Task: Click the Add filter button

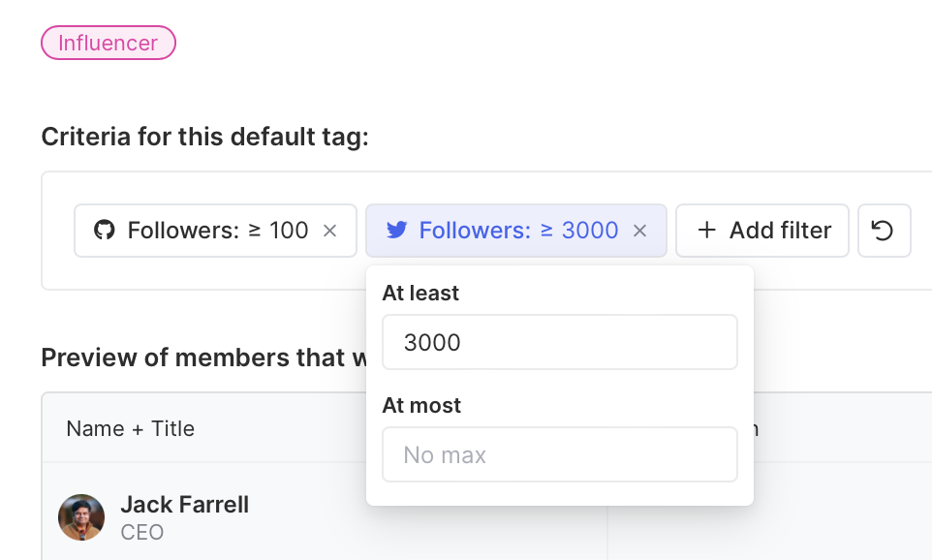Action: (762, 231)
